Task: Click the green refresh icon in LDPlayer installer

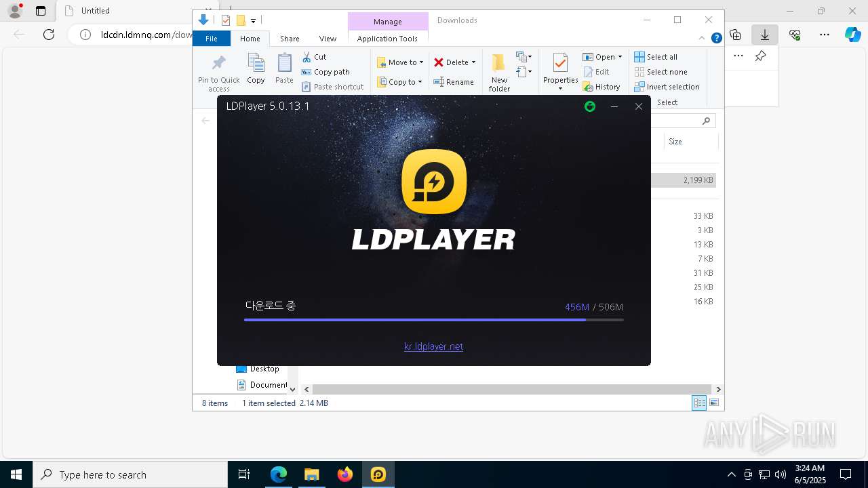Action: click(x=590, y=106)
